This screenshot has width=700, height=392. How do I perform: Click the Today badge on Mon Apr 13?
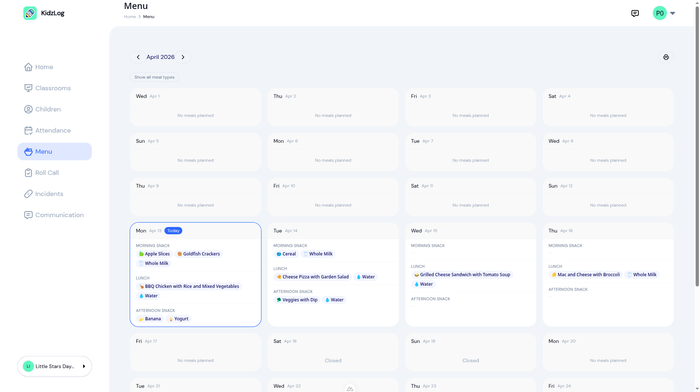[x=173, y=231]
